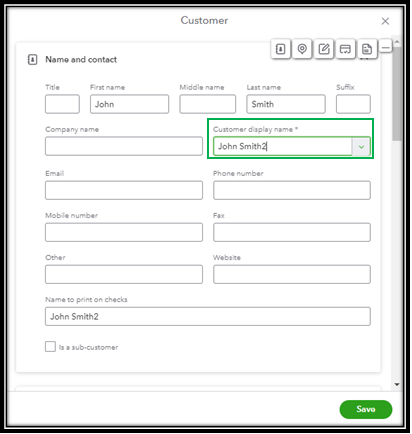The width and height of the screenshot is (412, 434).
Task: Focus the Email input field
Action: [x=124, y=190]
